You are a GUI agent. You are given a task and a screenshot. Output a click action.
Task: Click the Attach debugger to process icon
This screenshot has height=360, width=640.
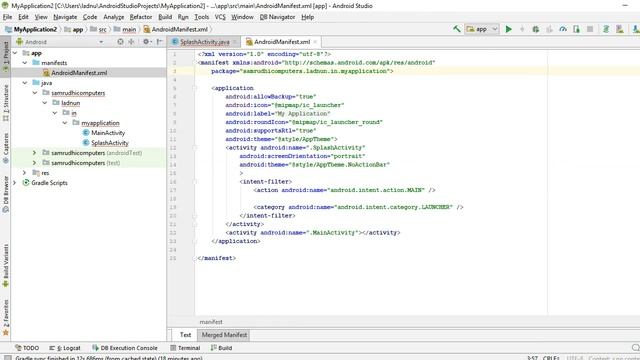[x=576, y=29]
